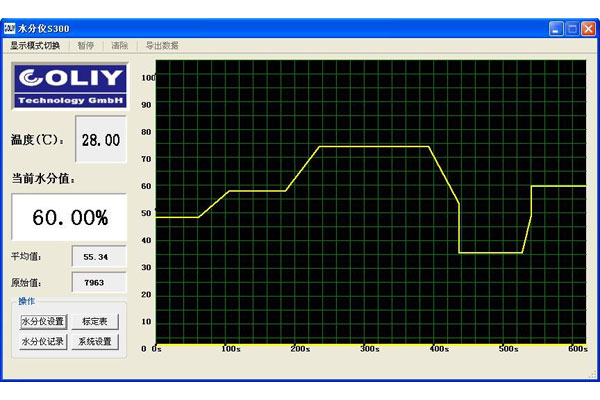Screen dimensions: 600x400
Task: Select 清除 in the menu bar
Action: pos(119,46)
